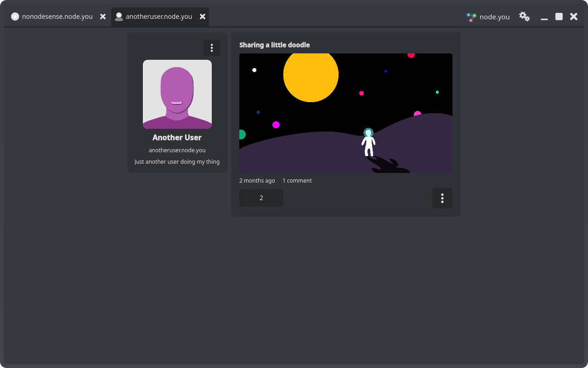Click the node.you network logo icon
This screenshot has height=368, width=588.
471,17
